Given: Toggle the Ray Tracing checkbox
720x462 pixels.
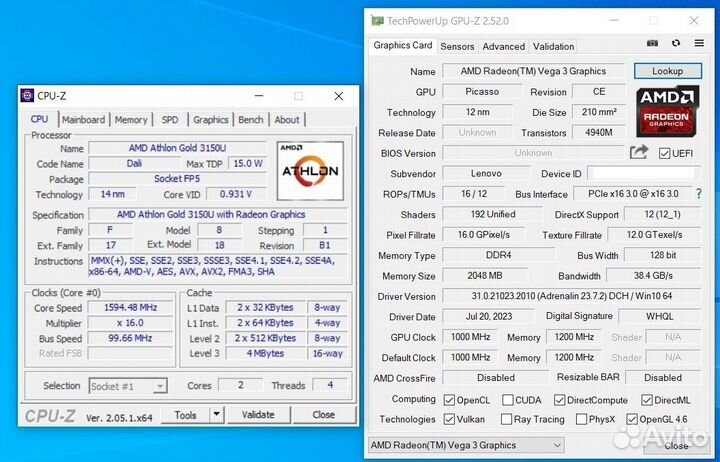Looking at the screenshot, I should coord(506,419).
